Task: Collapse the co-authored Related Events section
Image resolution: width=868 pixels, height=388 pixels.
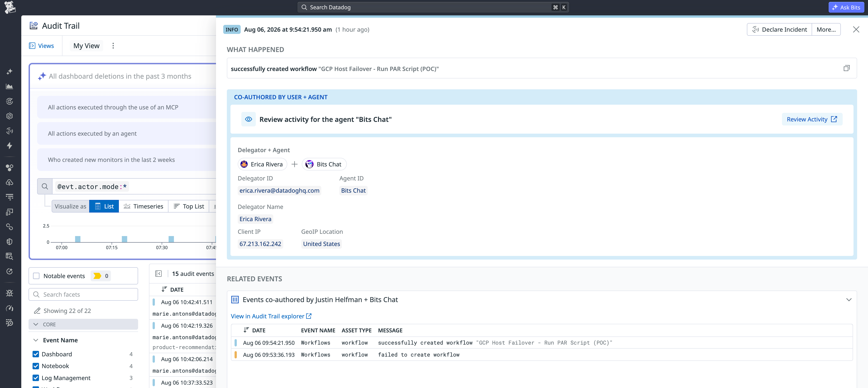Action: [x=849, y=300]
